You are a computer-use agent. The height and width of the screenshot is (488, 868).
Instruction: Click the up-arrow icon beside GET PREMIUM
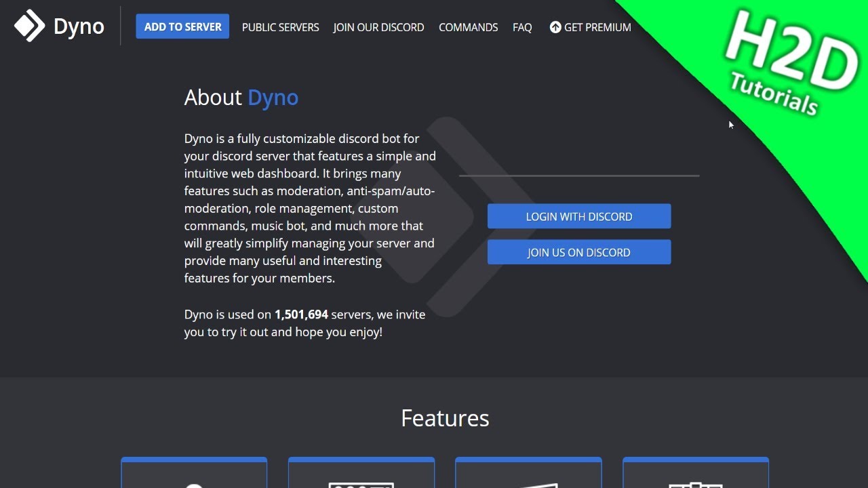(x=555, y=27)
